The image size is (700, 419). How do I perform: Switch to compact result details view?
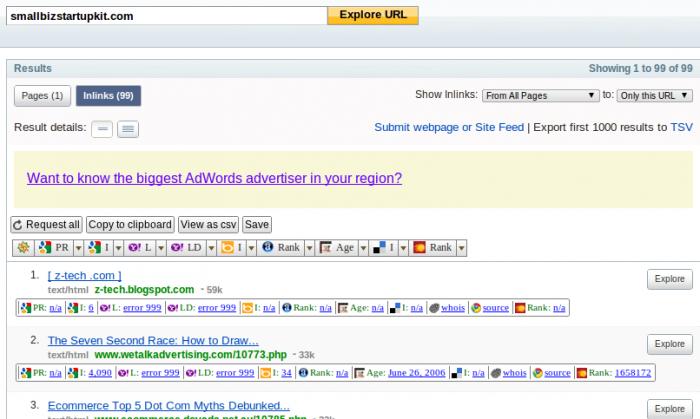[x=102, y=129]
